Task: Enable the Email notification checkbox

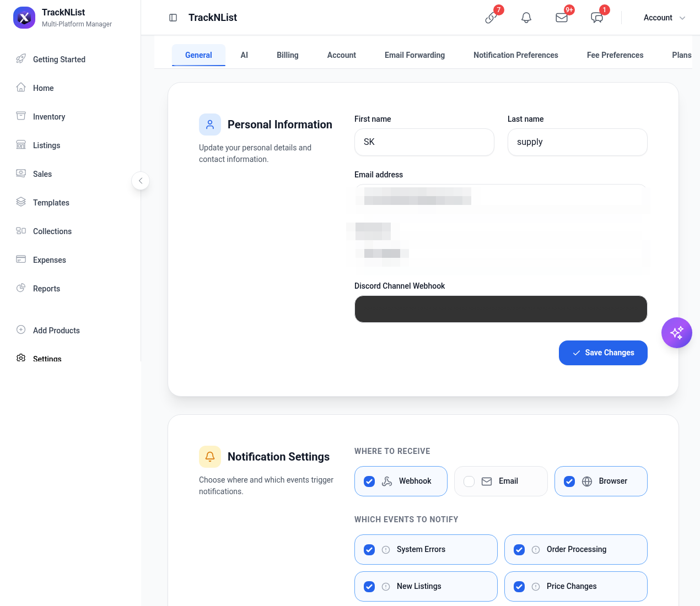Action: click(469, 481)
